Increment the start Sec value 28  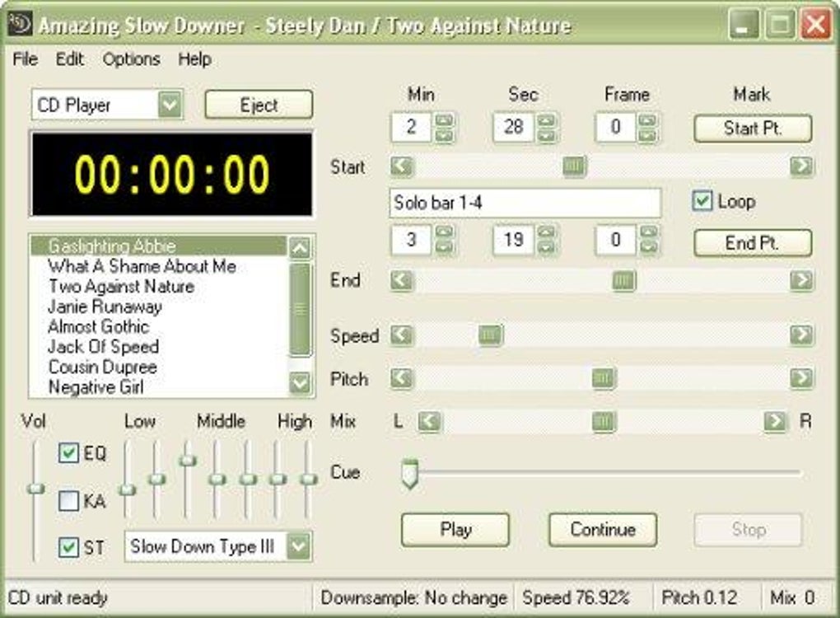547,120
